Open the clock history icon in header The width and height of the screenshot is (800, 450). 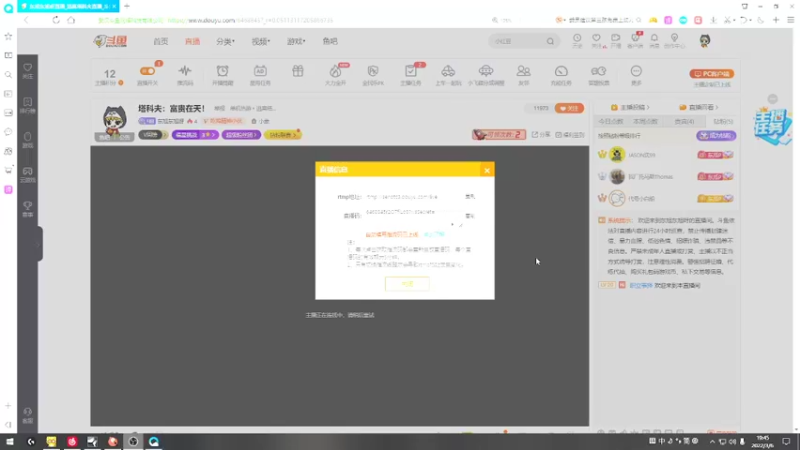577,40
